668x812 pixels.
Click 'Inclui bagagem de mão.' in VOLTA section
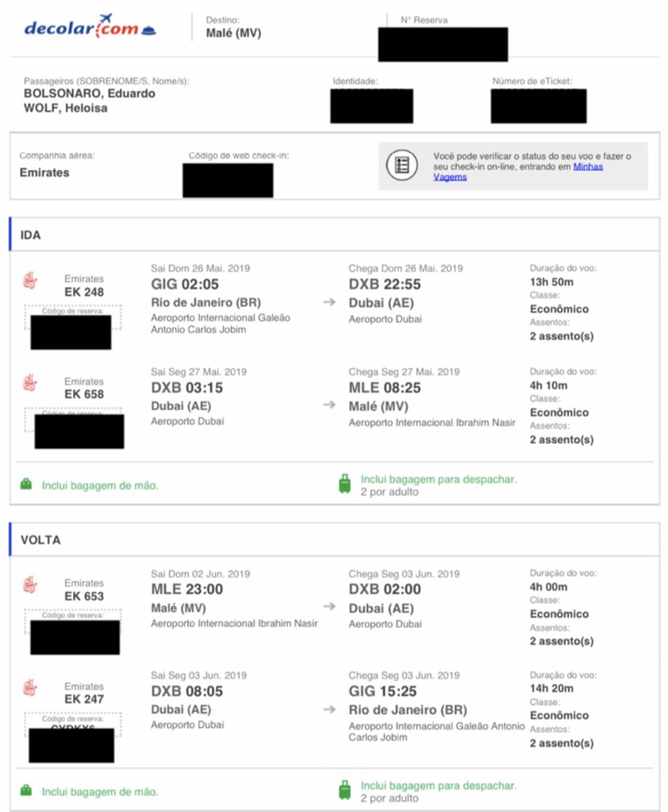pos(100,792)
